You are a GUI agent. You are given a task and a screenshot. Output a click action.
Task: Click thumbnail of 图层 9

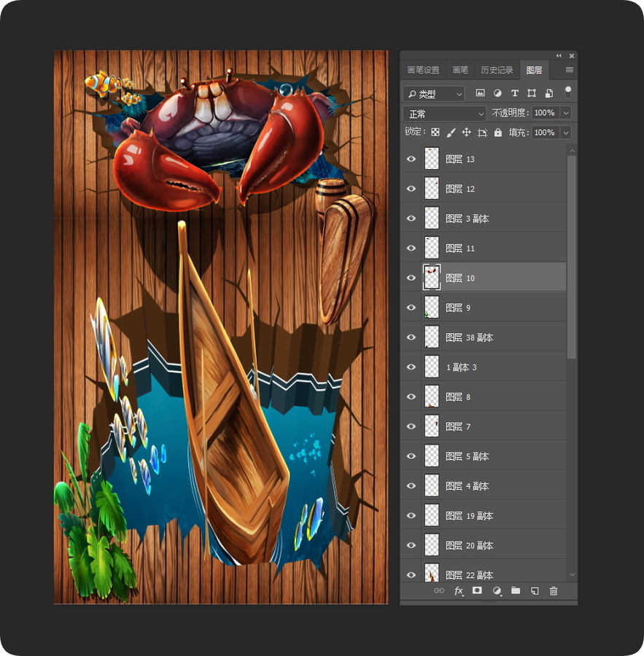(432, 307)
